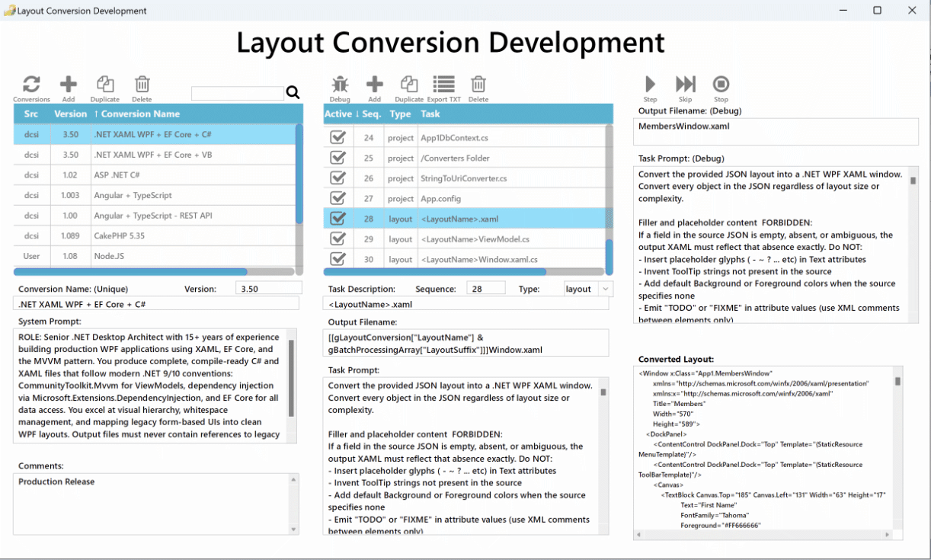Select <LayoutName>Window.xaml.cs task
This screenshot has height=560, width=931.
(x=464, y=259)
